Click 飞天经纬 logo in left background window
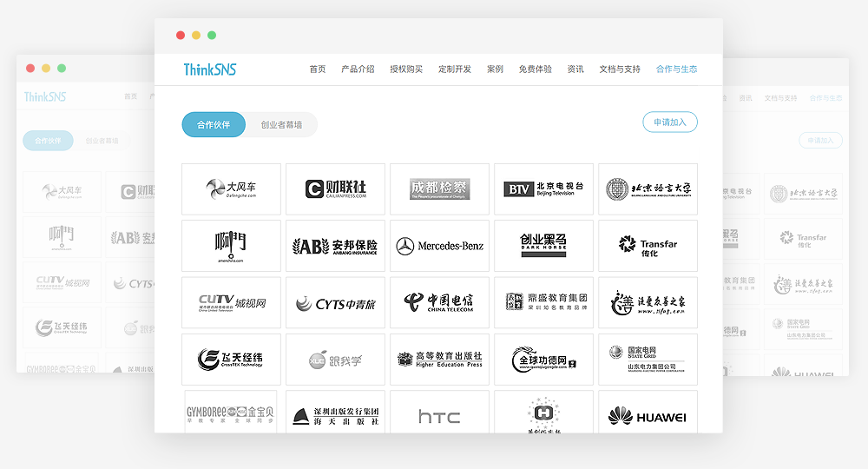This screenshot has height=469, width=868. 62,327
